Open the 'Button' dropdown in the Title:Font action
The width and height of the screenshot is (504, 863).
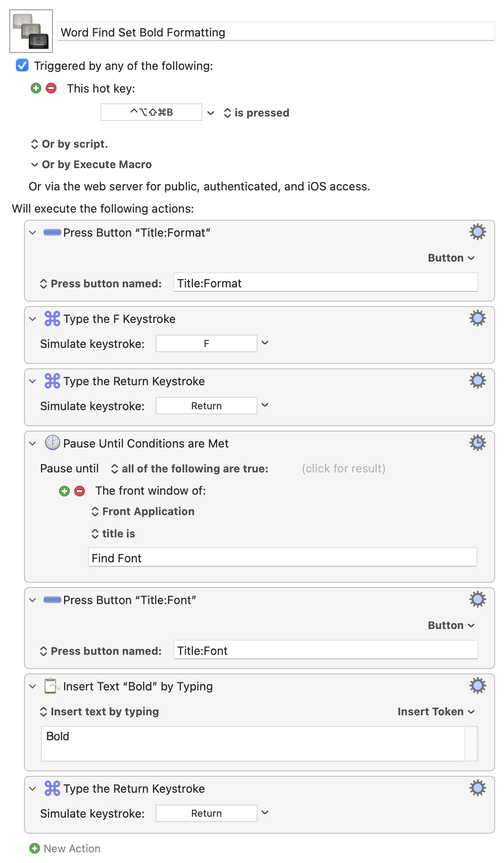(x=451, y=625)
